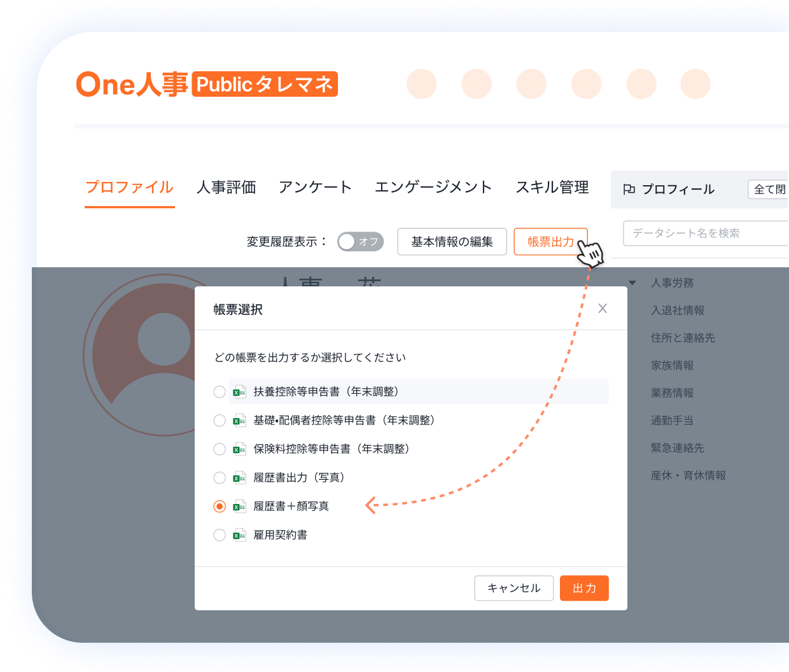
Task: Click the 扶養控除等申告書（年末調整）label text
Action: (328, 392)
